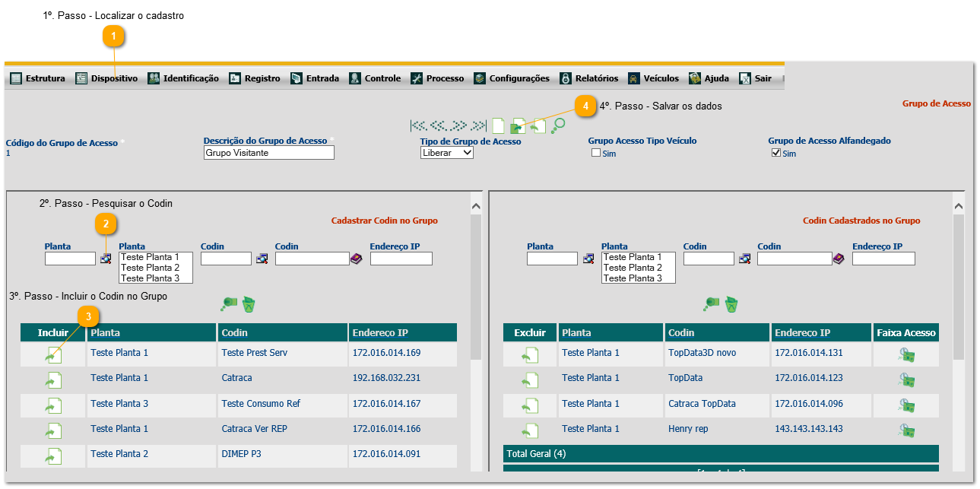Image resolution: width=980 pixels, height=489 pixels.
Task: Click Planta lookup icon in left panel
Action: [106, 259]
